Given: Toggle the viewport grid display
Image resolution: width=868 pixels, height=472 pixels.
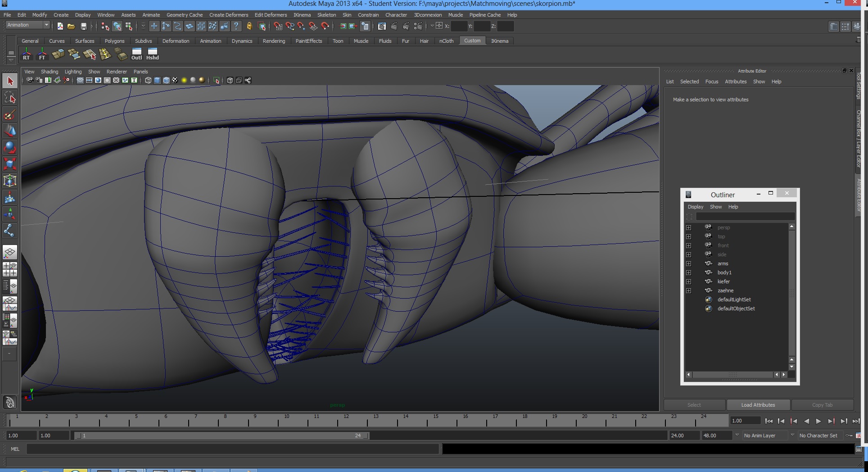Looking at the screenshot, I should click(x=80, y=81).
